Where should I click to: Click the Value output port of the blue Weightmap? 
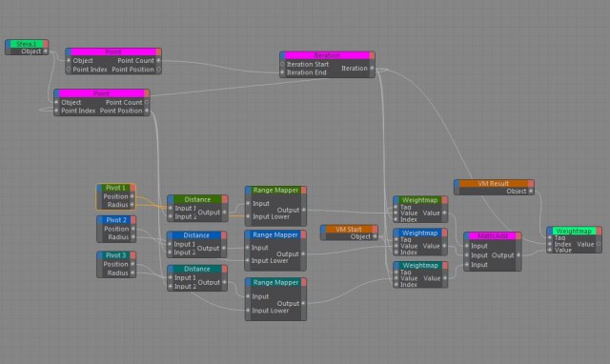point(445,246)
